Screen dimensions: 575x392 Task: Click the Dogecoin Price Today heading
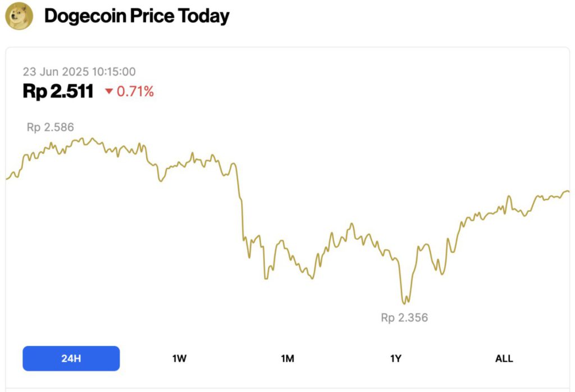136,16
